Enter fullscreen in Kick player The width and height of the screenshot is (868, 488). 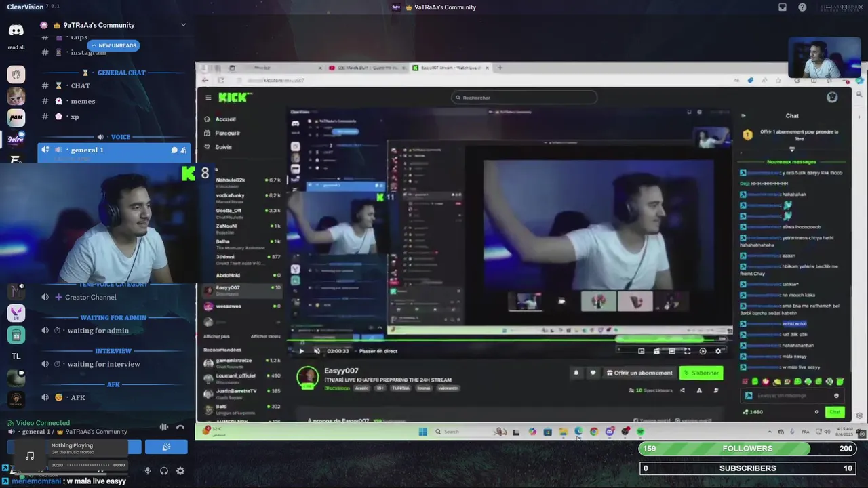tap(687, 351)
